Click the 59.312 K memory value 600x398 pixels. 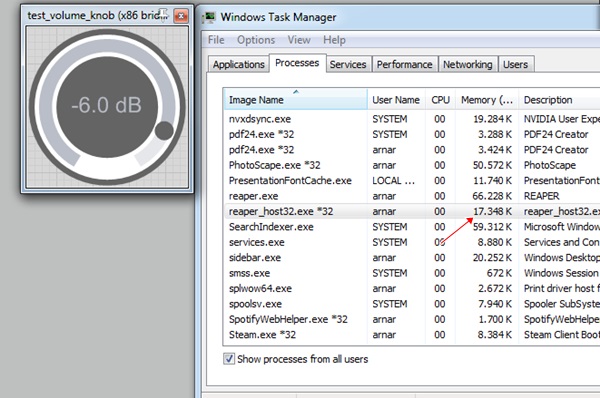pyautogui.click(x=492, y=227)
